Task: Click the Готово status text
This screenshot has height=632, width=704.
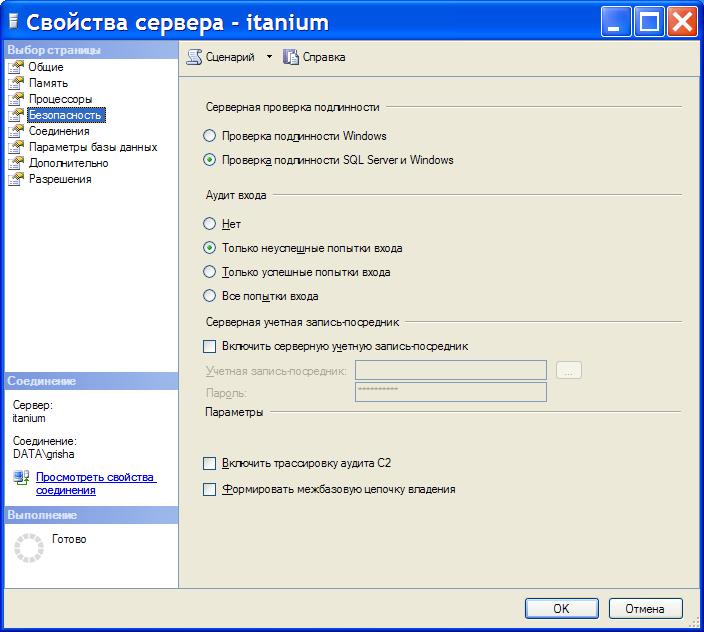Action: click(x=69, y=539)
